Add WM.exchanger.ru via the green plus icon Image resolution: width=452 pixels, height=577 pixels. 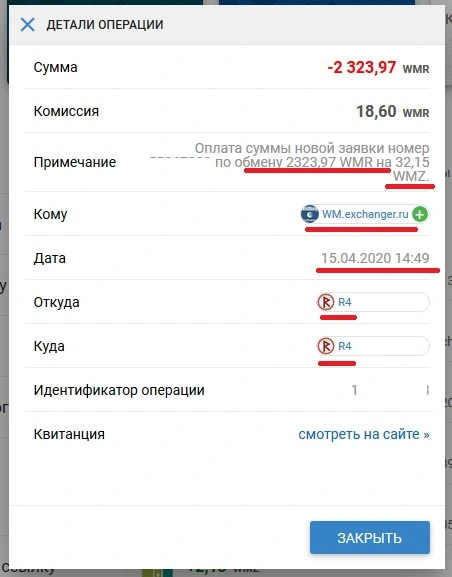pyautogui.click(x=420, y=214)
